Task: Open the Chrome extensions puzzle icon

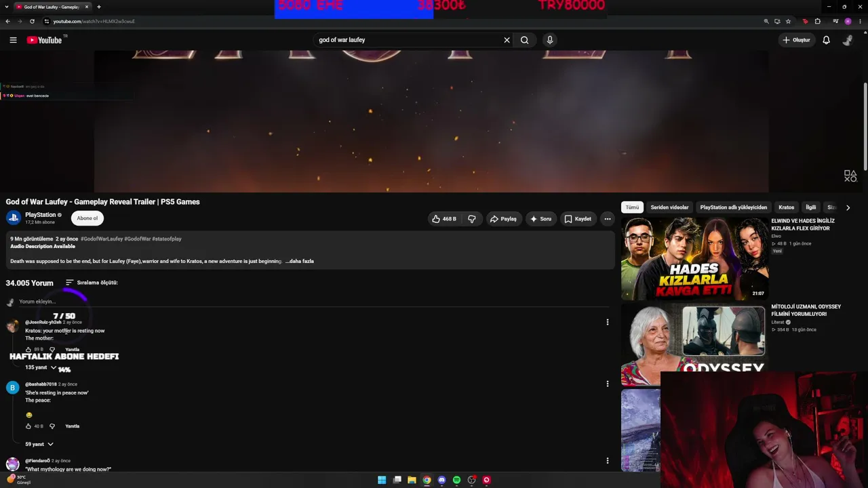Action: [817, 21]
